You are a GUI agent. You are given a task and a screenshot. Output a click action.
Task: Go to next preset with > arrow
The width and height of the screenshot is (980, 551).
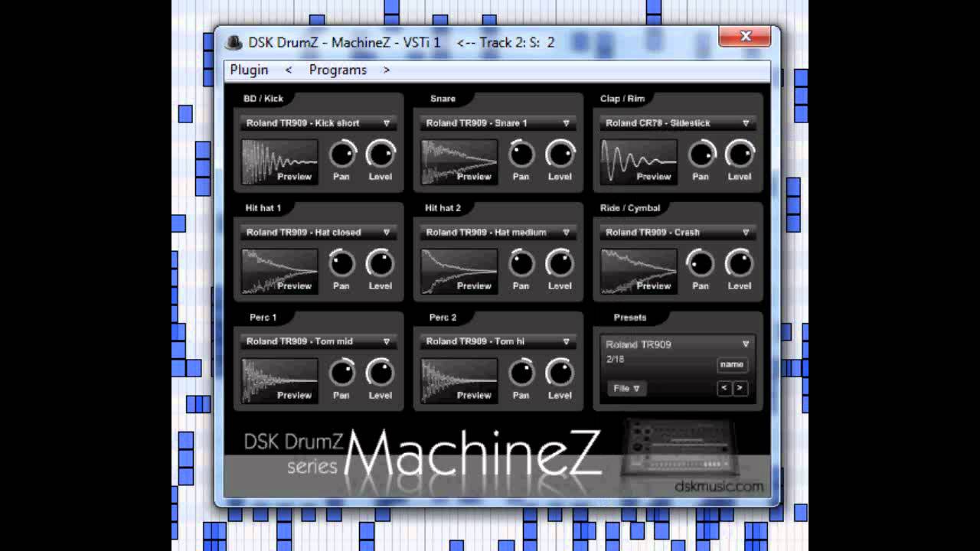[x=740, y=389]
